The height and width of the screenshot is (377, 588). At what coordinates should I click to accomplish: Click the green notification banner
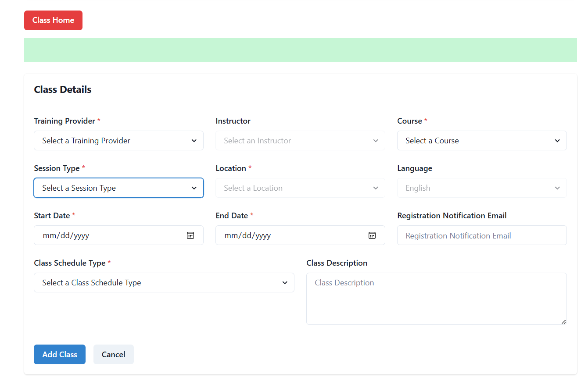(300, 50)
